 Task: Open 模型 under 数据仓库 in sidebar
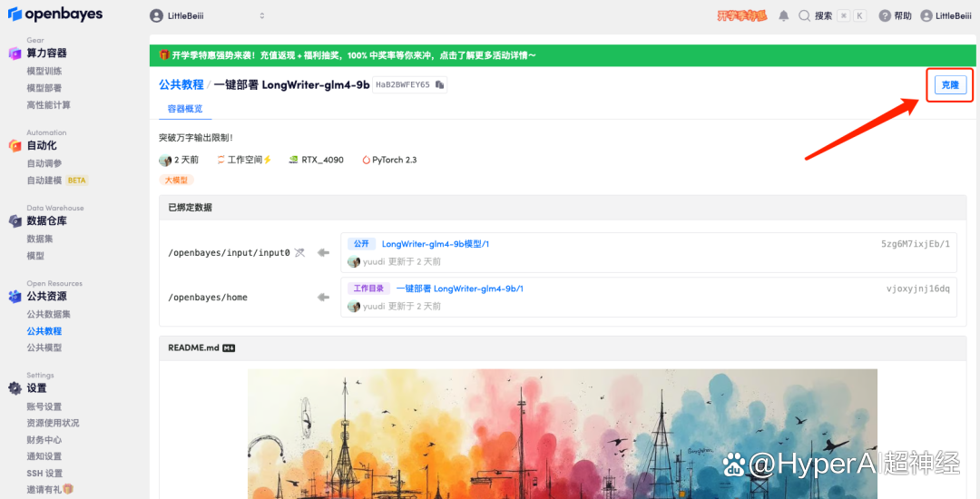pos(35,256)
